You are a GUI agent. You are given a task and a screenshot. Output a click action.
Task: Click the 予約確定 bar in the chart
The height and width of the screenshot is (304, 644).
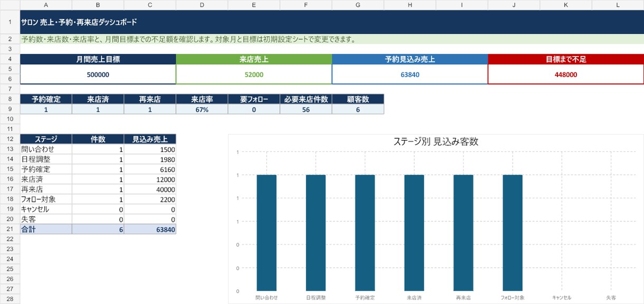click(365, 233)
